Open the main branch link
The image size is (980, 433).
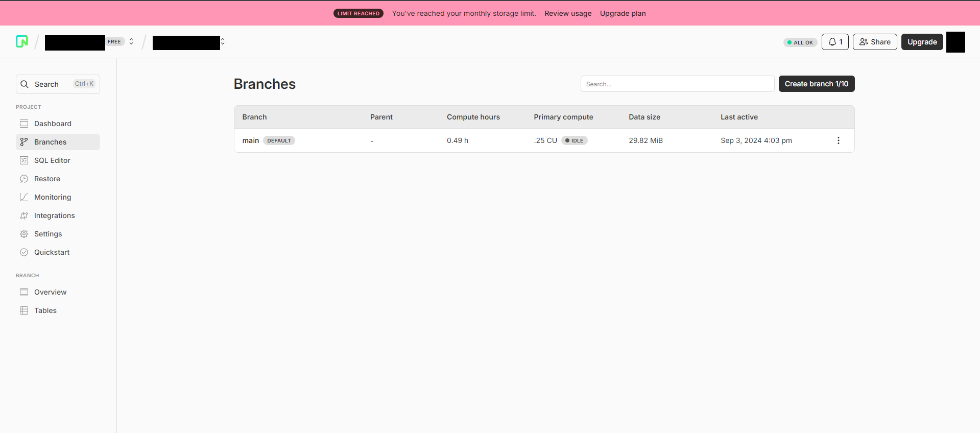[x=251, y=140]
